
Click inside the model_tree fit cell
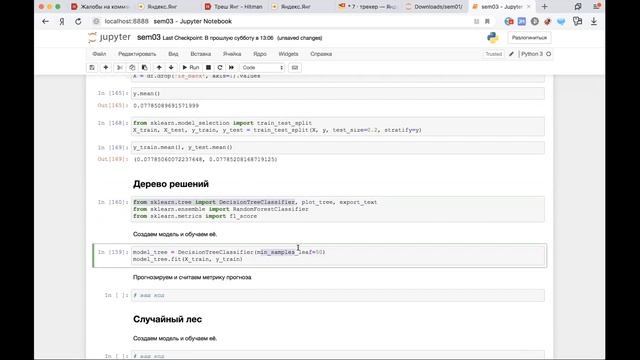pyautogui.click(x=338, y=256)
